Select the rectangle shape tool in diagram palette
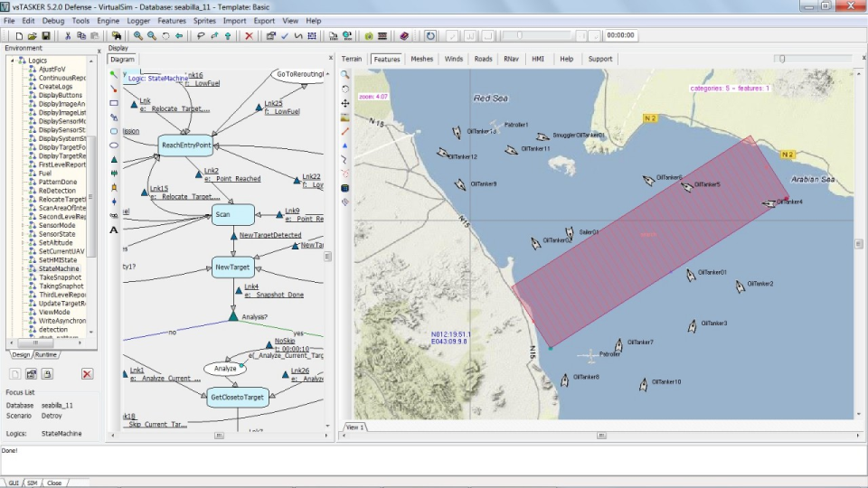Image resolution: width=868 pixels, height=488 pixels. pos(114,103)
